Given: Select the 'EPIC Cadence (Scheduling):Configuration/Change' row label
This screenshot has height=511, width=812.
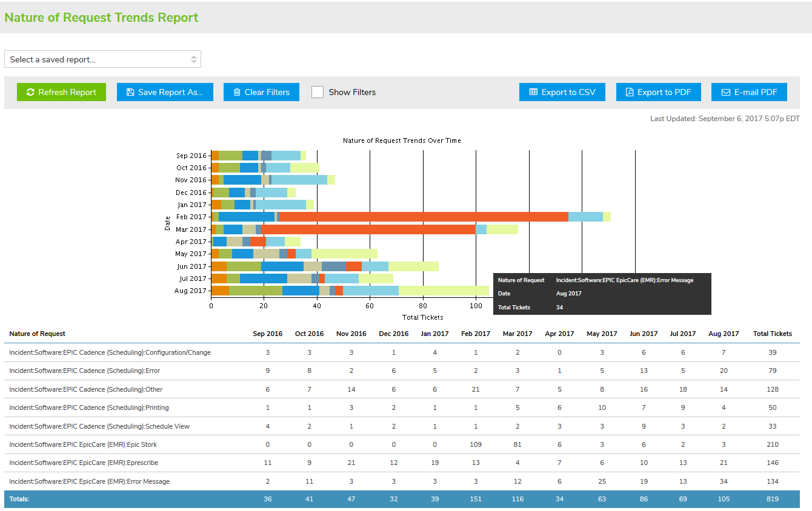Looking at the screenshot, I should click(x=110, y=352).
